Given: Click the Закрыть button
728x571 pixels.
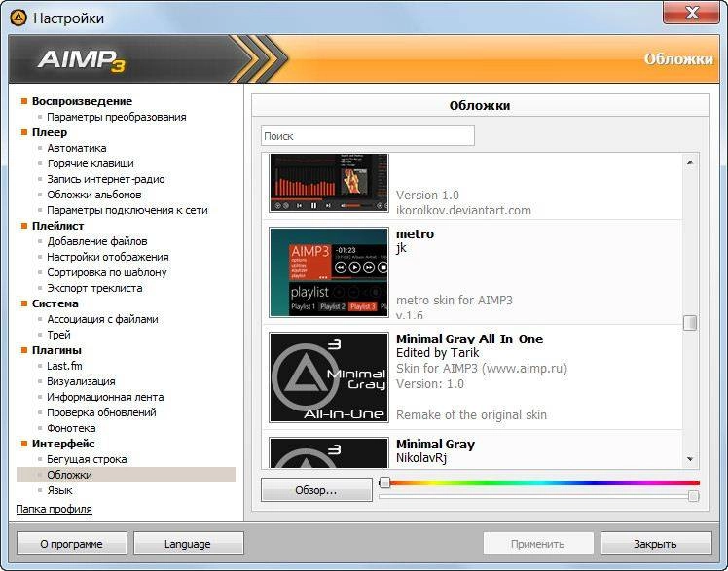Looking at the screenshot, I should pos(655,543).
